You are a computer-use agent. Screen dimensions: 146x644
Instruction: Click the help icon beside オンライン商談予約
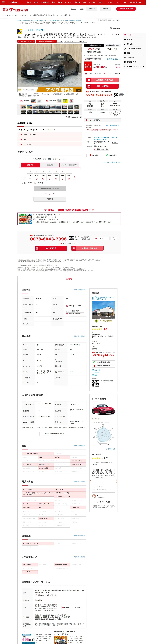[76, 165]
